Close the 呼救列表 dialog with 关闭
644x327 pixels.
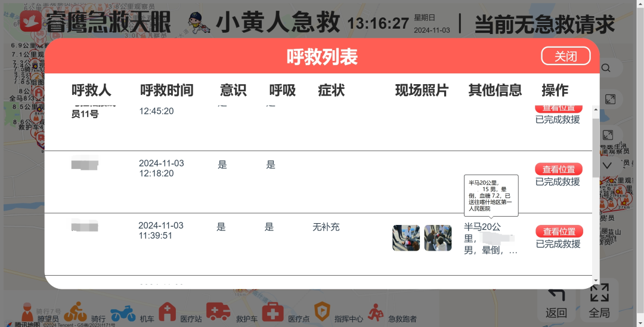[565, 56]
